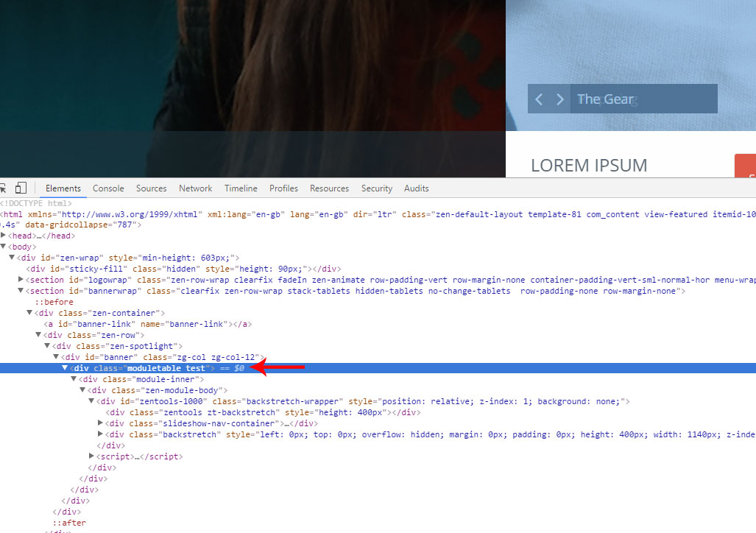756x533 pixels.
Task: Collapse the zen-row div node
Action: pos(38,334)
